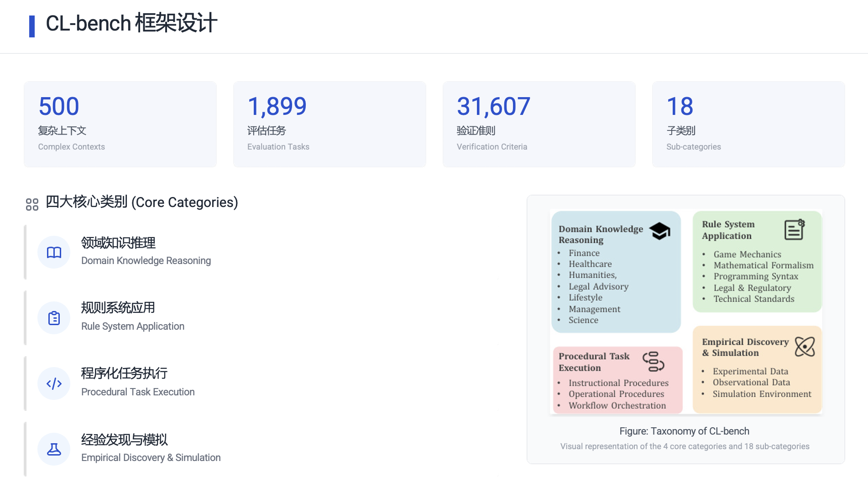868x487 pixels.
Task: Click the atom icon in Empirical Discovery box
Action: (805, 347)
